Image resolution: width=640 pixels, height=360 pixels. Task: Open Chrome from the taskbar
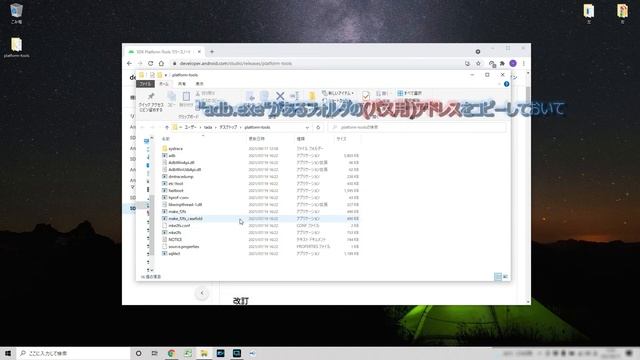pos(171,353)
